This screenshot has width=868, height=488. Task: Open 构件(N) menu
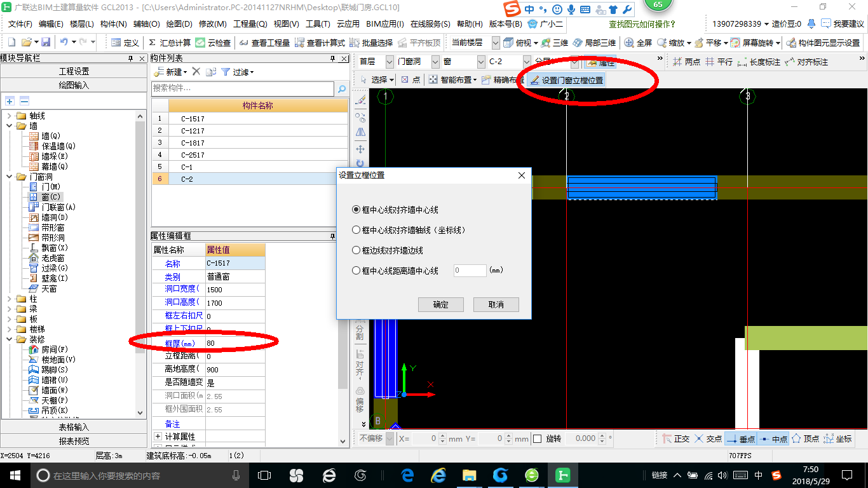113,24
